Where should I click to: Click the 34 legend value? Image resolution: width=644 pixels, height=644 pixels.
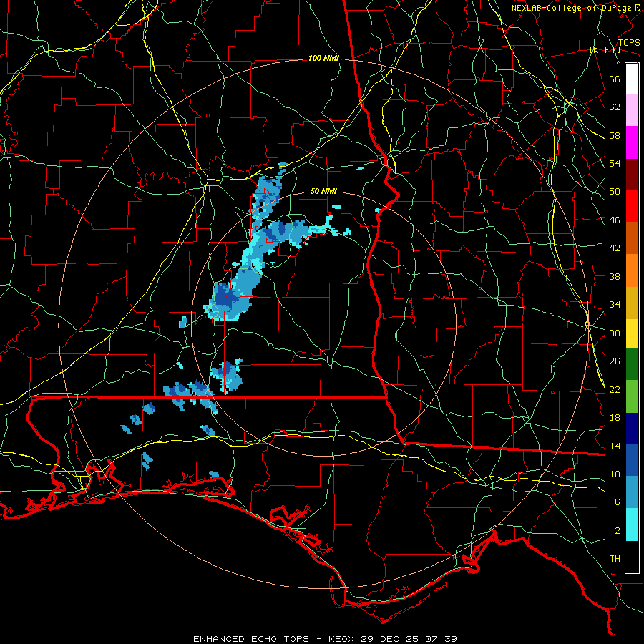[615, 305]
